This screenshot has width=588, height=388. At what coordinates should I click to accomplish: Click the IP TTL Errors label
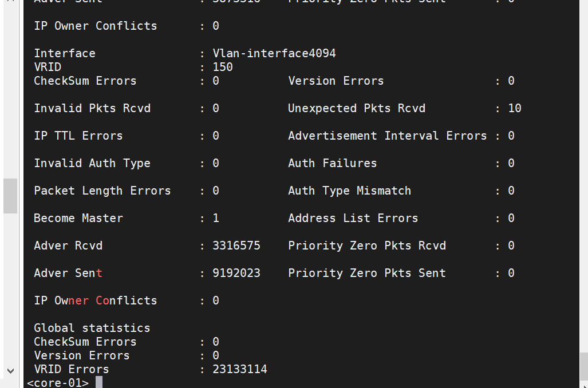click(x=78, y=136)
